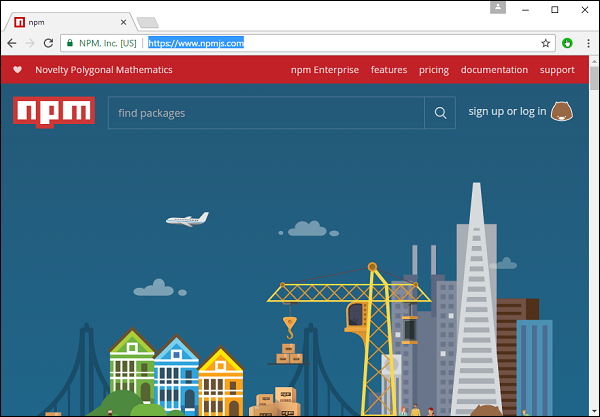The width and height of the screenshot is (600, 417).
Task: Click sign up or log in
Action: [x=507, y=111]
